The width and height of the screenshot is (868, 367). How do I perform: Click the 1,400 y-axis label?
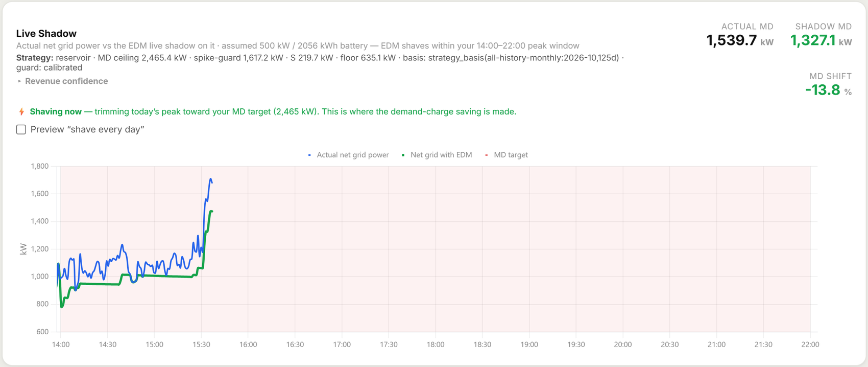tap(40, 221)
